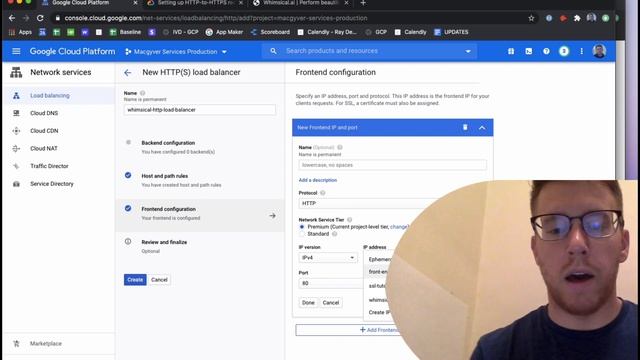Open the three-dot settings menu
640x360 pixels.
point(581,51)
